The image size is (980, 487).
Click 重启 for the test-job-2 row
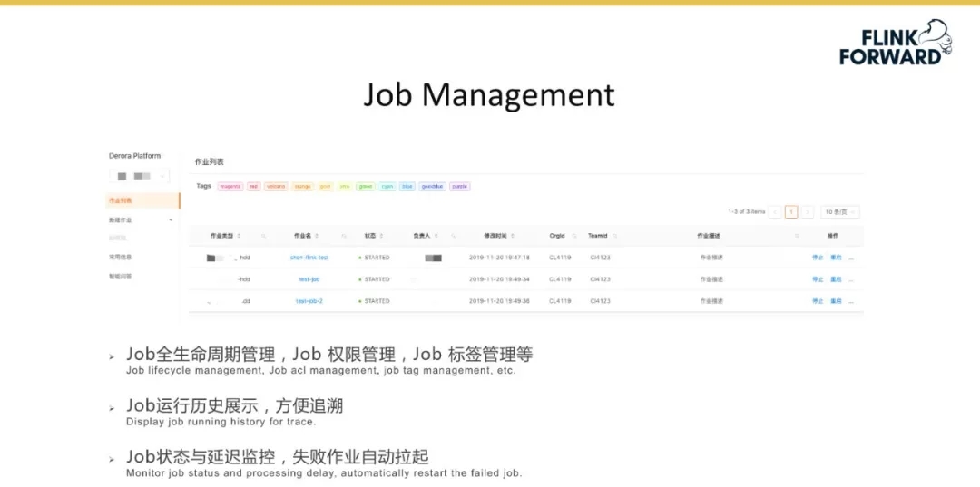pos(836,301)
